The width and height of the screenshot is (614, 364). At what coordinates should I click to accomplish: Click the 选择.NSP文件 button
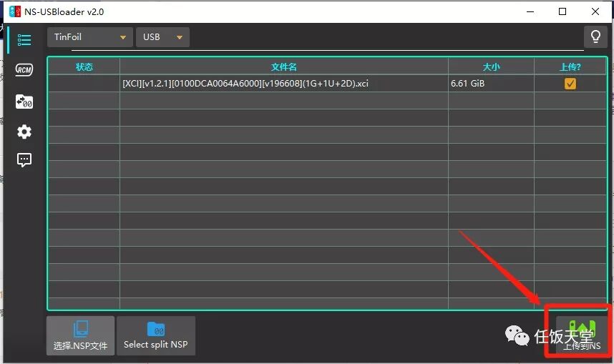81,336
